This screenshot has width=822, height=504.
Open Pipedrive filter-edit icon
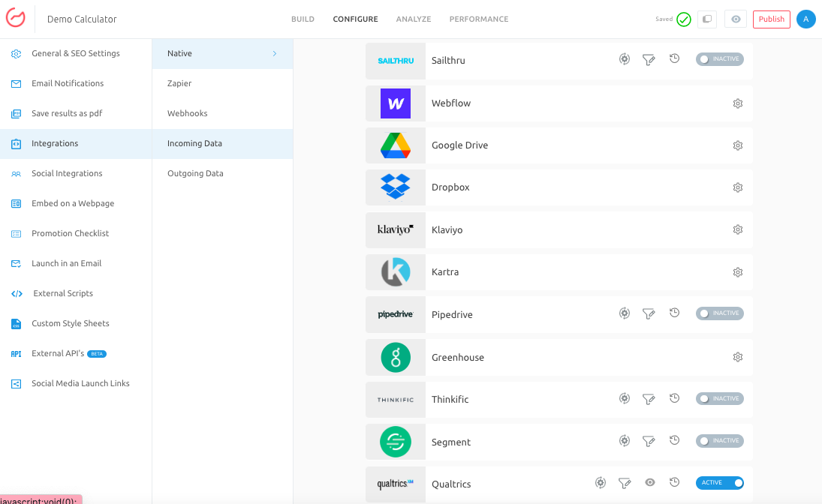pyautogui.click(x=649, y=313)
